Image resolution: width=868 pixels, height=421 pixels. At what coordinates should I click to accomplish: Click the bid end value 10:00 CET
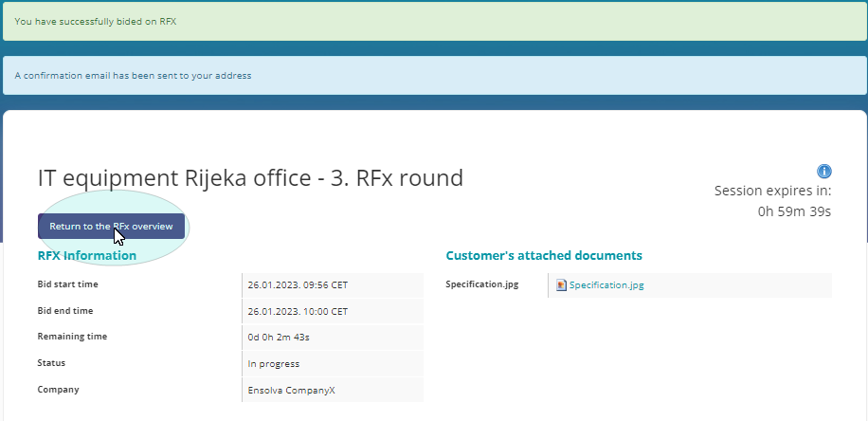click(298, 311)
